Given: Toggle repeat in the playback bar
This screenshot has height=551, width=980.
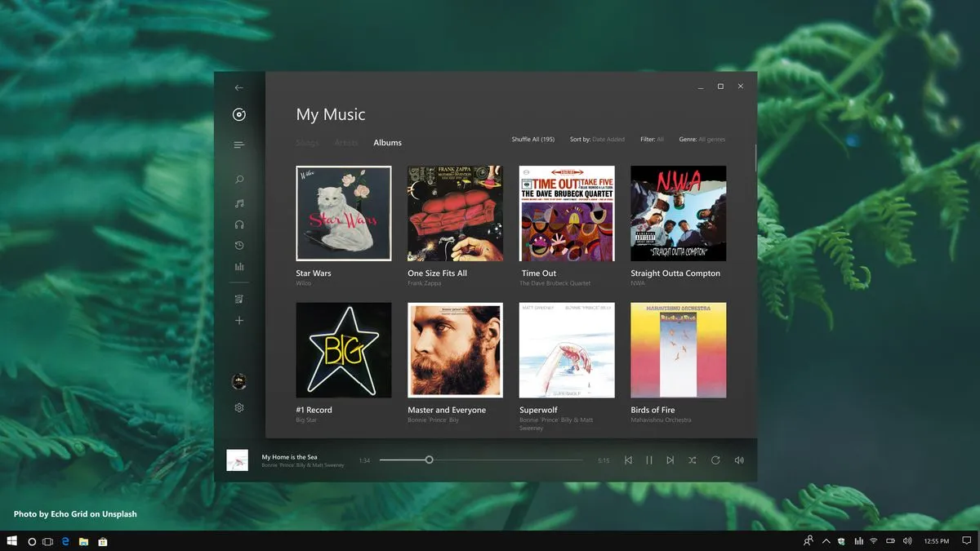Looking at the screenshot, I should (x=715, y=460).
